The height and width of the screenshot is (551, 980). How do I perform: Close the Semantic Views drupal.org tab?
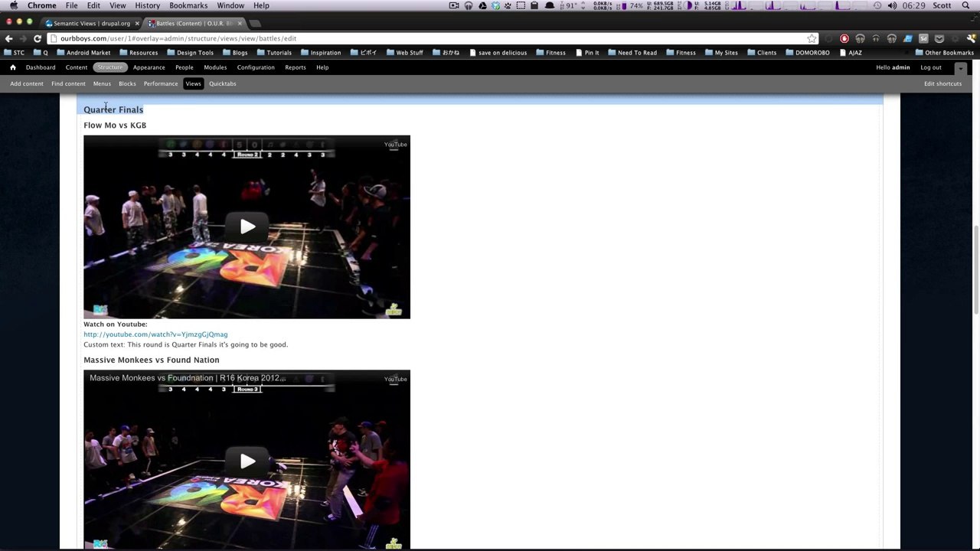137,23
